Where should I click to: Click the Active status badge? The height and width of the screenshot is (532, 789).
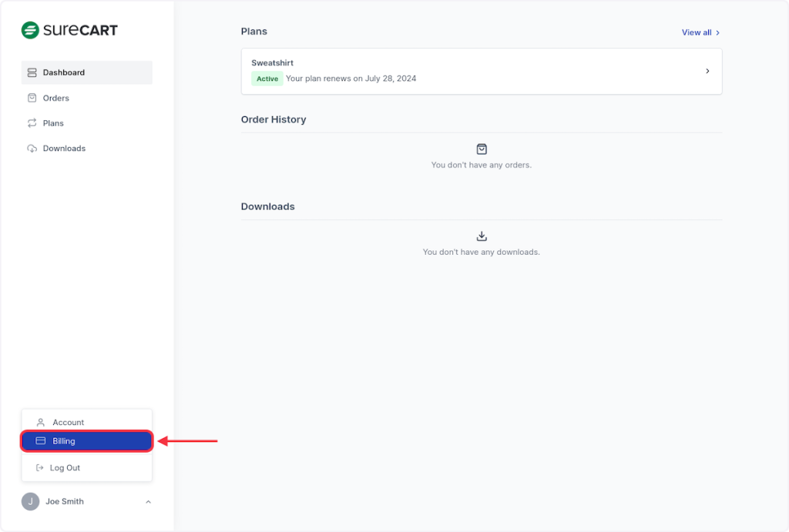coord(267,79)
